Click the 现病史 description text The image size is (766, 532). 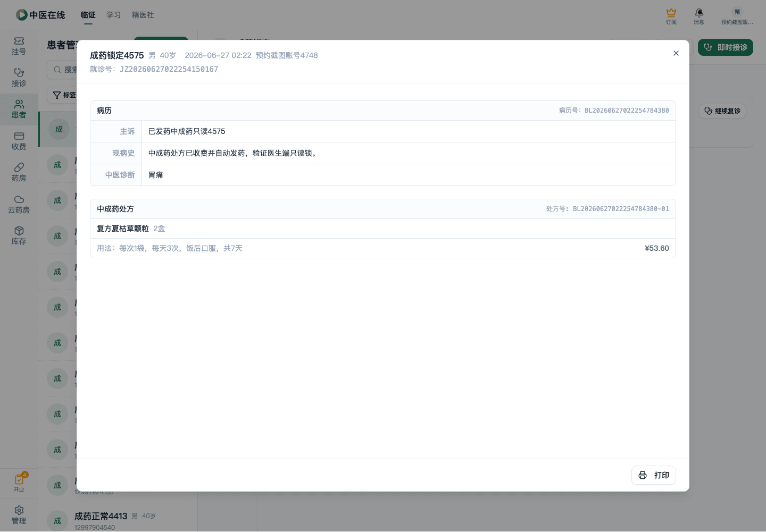point(234,153)
